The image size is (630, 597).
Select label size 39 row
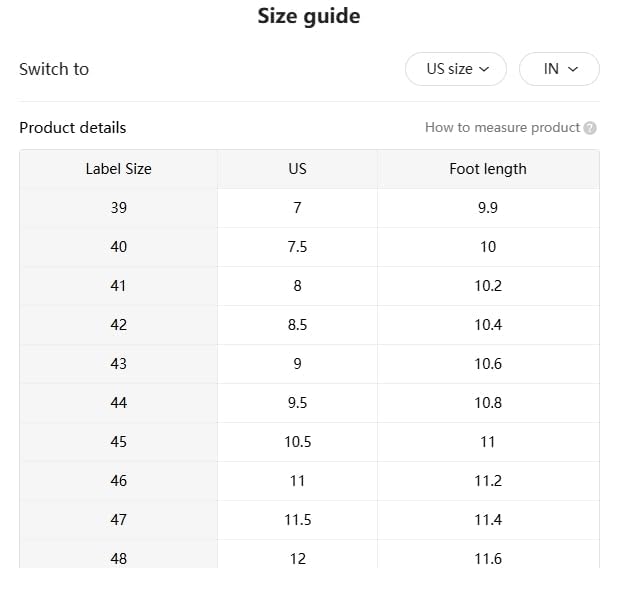coord(118,208)
